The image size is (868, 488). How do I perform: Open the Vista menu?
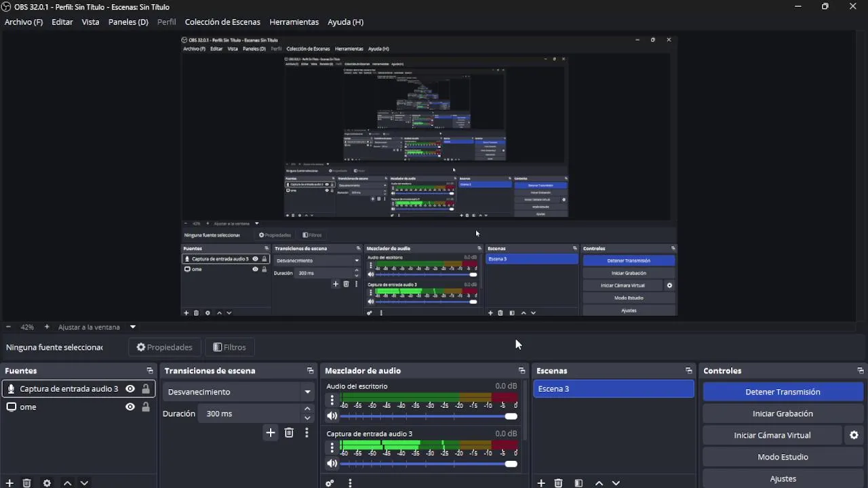click(x=90, y=22)
